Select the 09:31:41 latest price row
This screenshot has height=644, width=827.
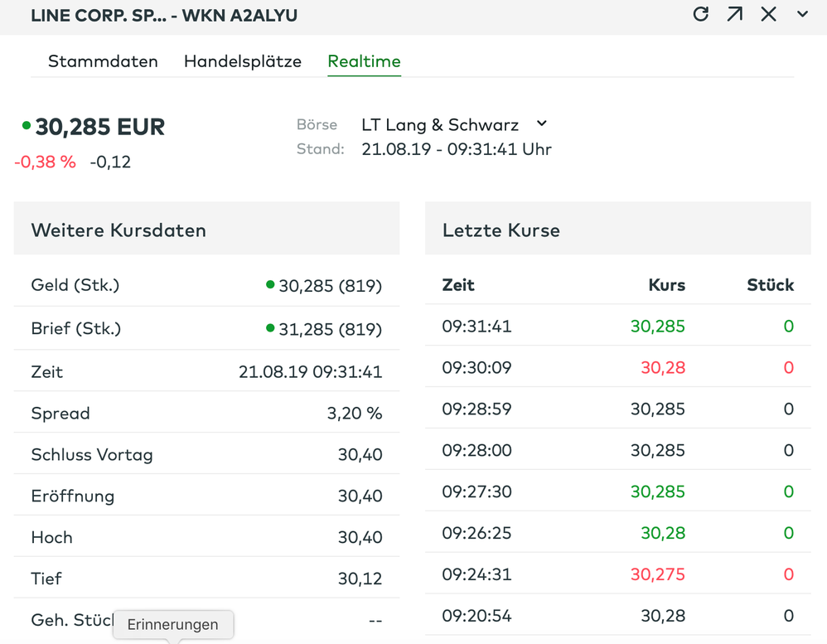pos(617,327)
